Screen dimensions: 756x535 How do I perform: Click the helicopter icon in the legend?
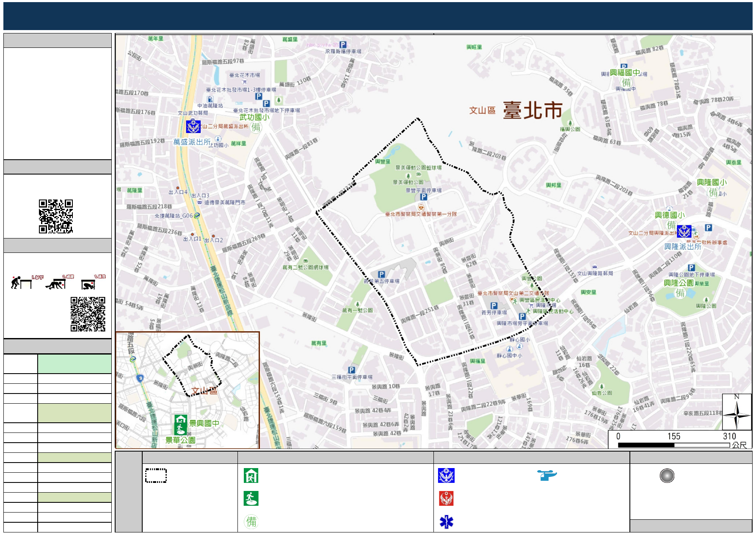[x=547, y=475]
